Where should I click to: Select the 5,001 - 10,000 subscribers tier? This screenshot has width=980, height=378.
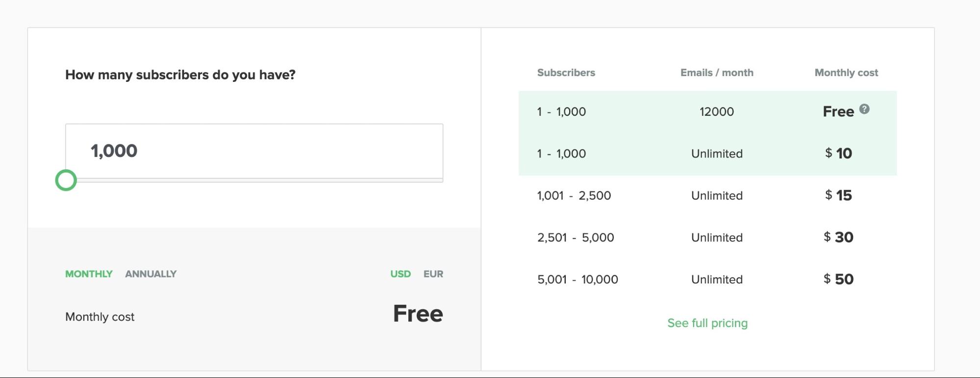click(x=577, y=279)
